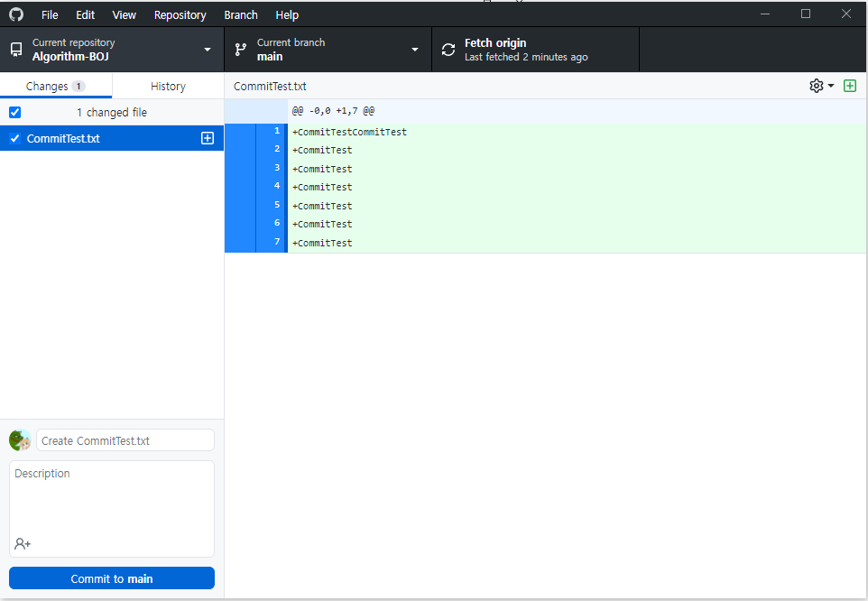Click the user avatar by commit summary
868x601 pixels.
20,440
